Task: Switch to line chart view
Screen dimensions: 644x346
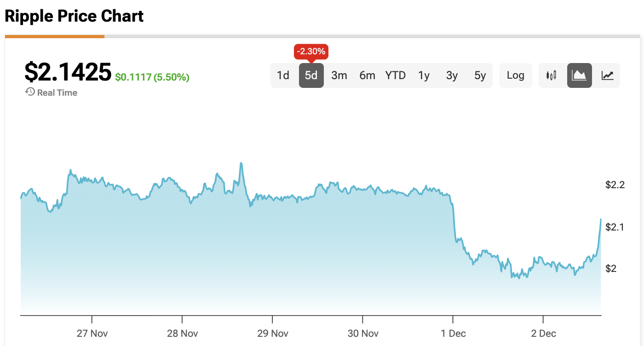Action: tap(607, 75)
